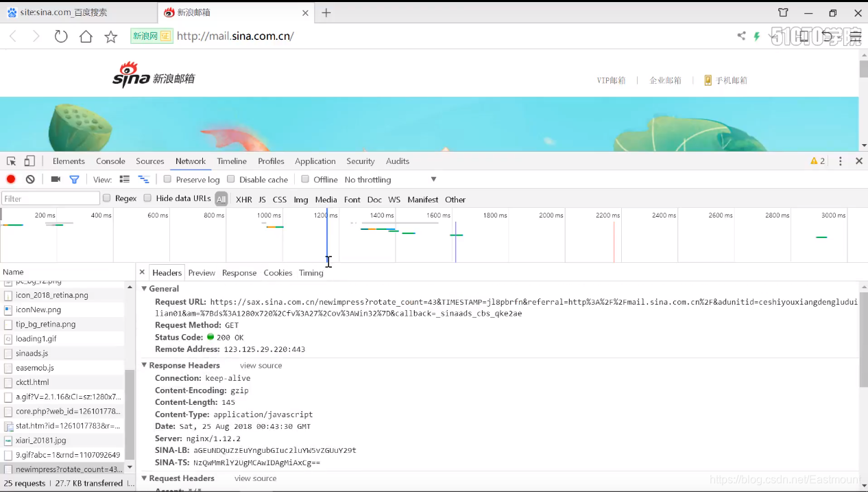Click the browser back arrow

tap(12, 36)
